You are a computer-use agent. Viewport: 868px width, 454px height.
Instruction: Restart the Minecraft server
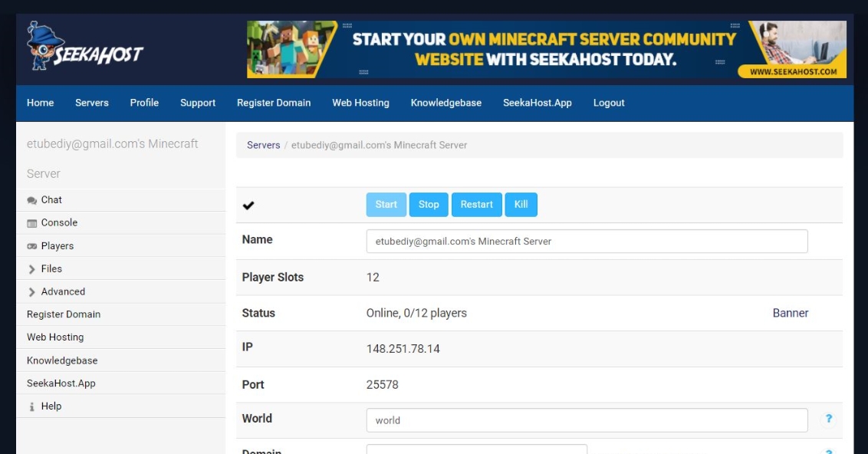(x=477, y=204)
